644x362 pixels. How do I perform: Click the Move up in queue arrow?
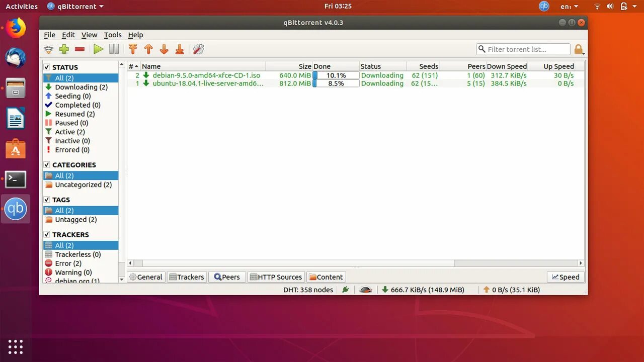click(148, 49)
